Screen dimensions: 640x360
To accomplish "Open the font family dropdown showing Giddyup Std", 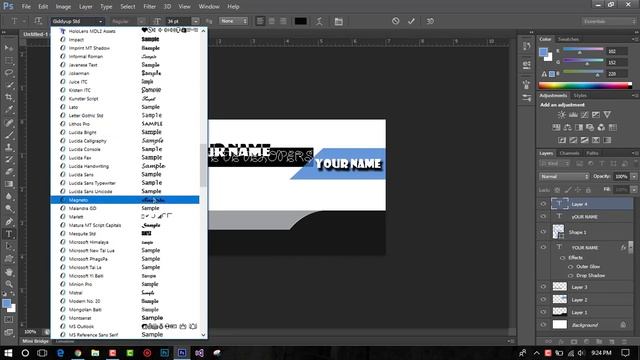I will 78,21.
